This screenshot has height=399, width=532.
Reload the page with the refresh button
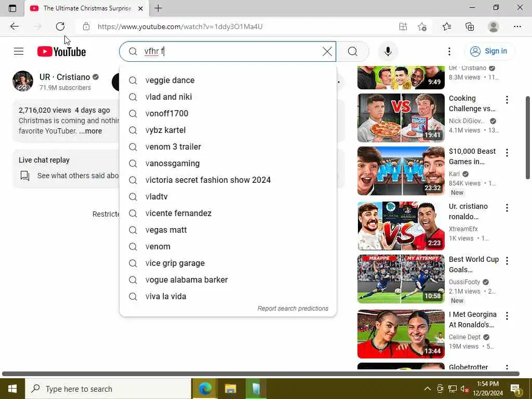[60, 26]
